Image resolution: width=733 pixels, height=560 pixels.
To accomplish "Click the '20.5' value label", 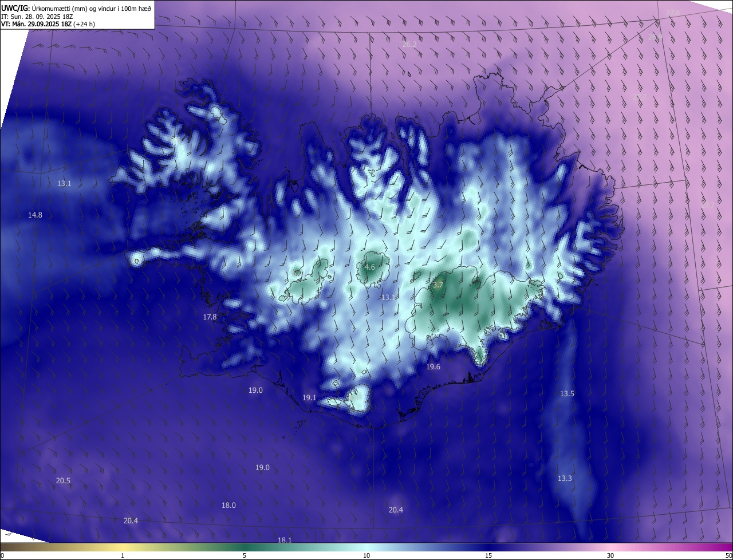I will pos(63,481).
